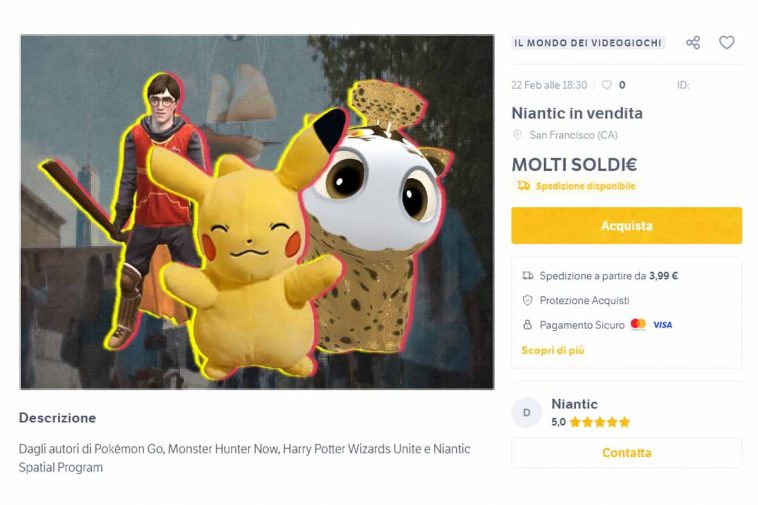Screen dimensions: 758x505
Task: Open the main listing photo
Action: pos(256,212)
